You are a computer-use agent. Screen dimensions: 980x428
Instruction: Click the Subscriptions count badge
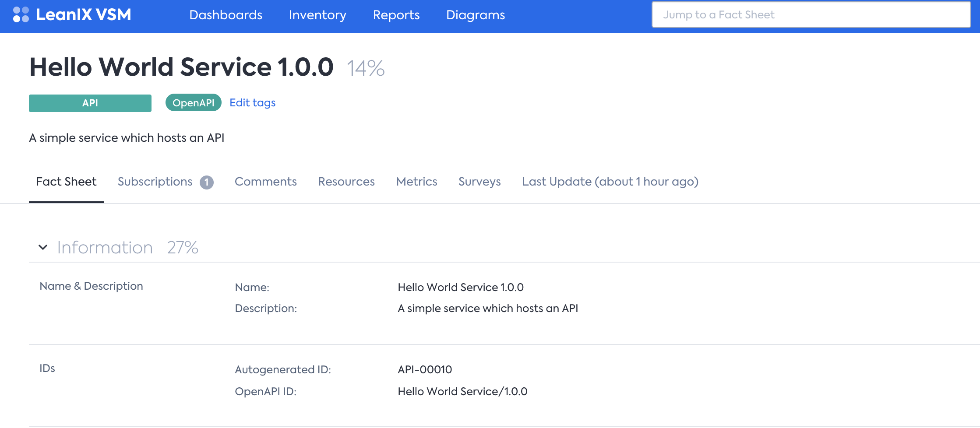(x=207, y=182)
